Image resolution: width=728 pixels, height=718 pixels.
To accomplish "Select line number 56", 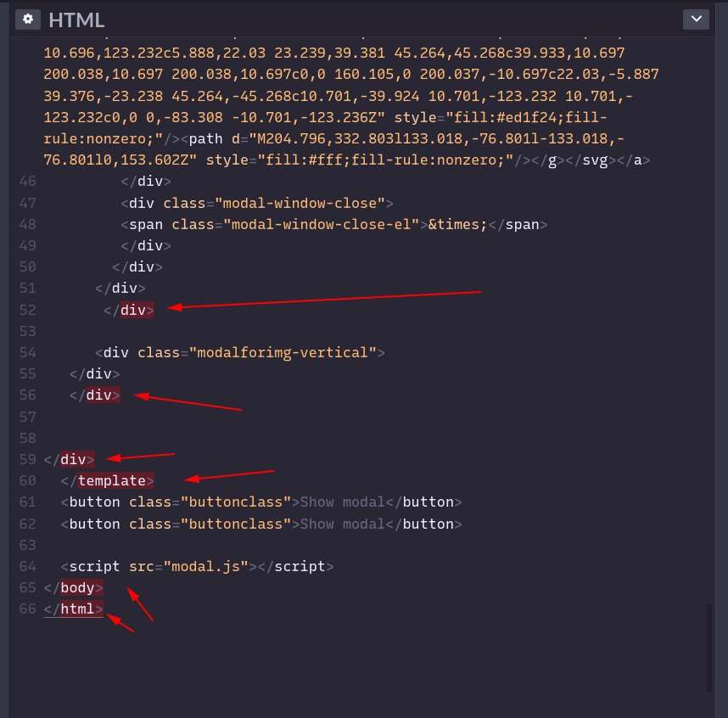I will click(27, 395).
